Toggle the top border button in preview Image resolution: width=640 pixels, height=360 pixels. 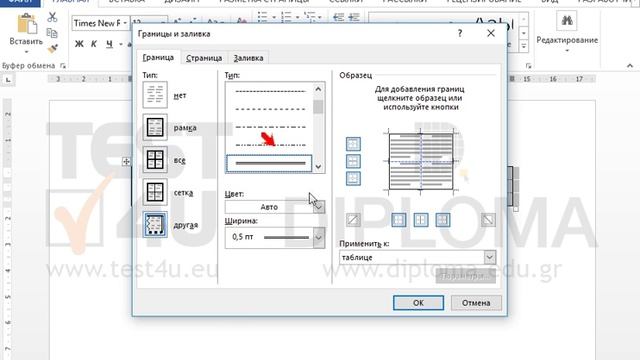tap(353, 144)
